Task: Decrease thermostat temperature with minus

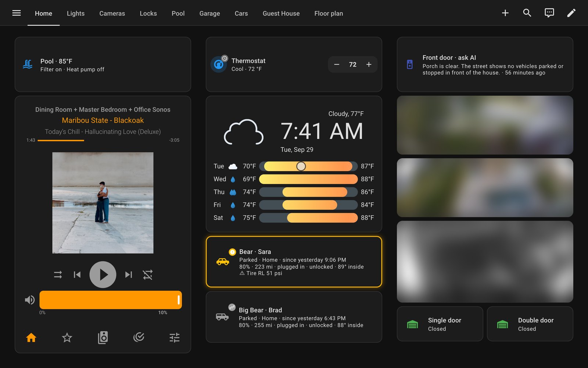Action: click(x=337, y=64)
